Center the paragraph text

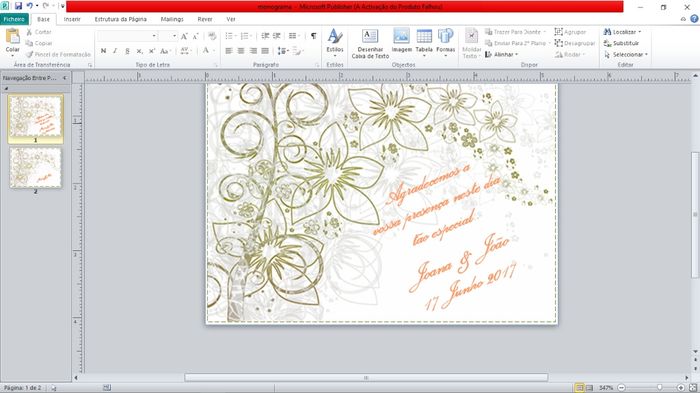(x=241, y=51)
